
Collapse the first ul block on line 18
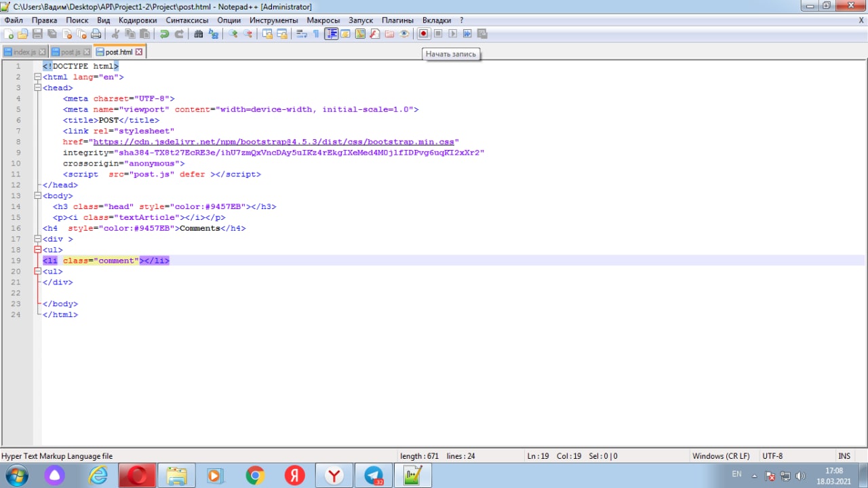[x=37, y=250]
